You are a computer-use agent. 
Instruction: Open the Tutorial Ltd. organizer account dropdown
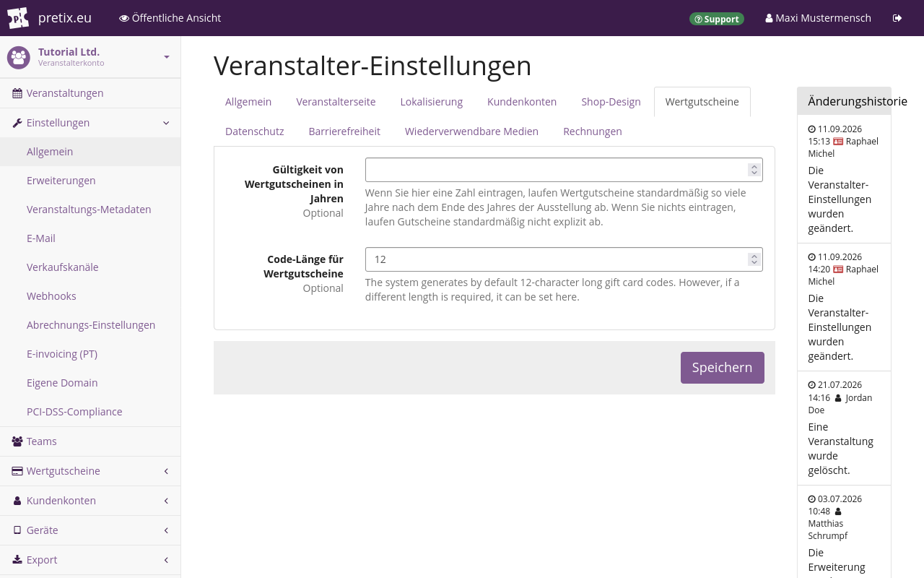(90, 57)
